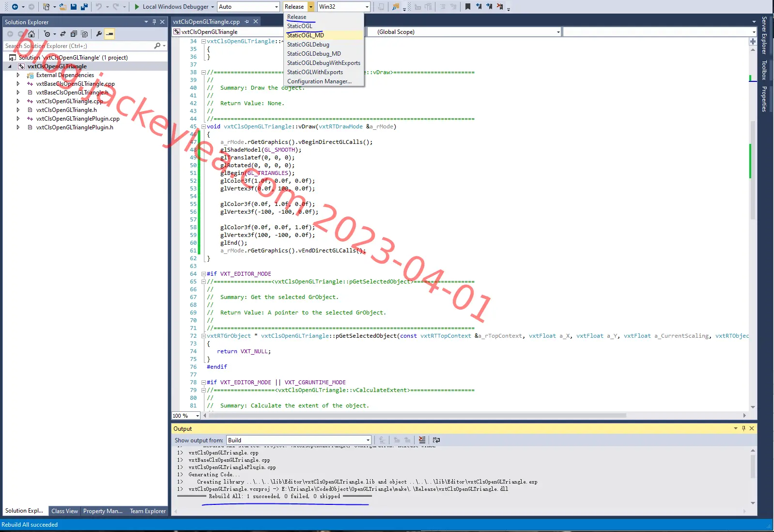
Task: Toggle the Preview Selected Items button
Action: (x=110, y=34)
